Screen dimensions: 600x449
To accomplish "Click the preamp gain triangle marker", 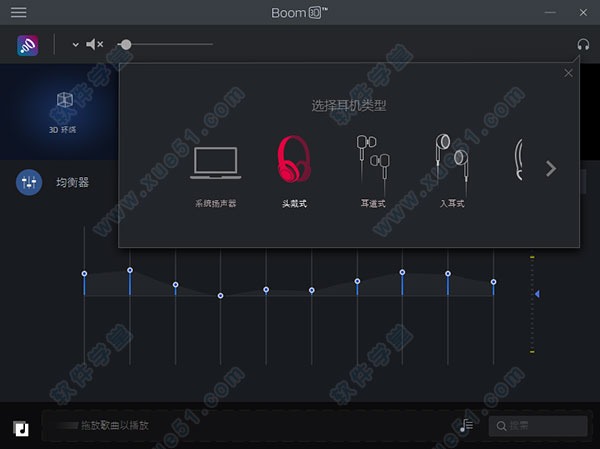I will coord(537,294).
